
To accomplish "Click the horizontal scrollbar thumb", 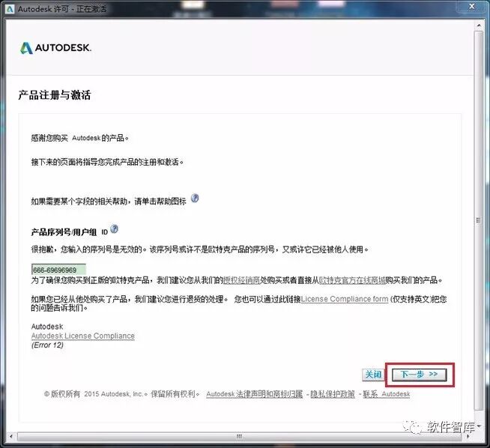I will 239,437.
